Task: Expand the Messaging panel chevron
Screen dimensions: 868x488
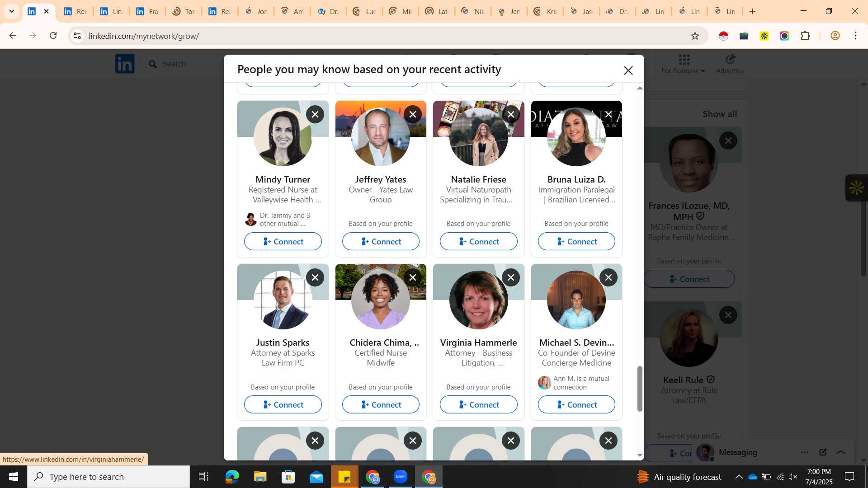Action: [841, 452]
